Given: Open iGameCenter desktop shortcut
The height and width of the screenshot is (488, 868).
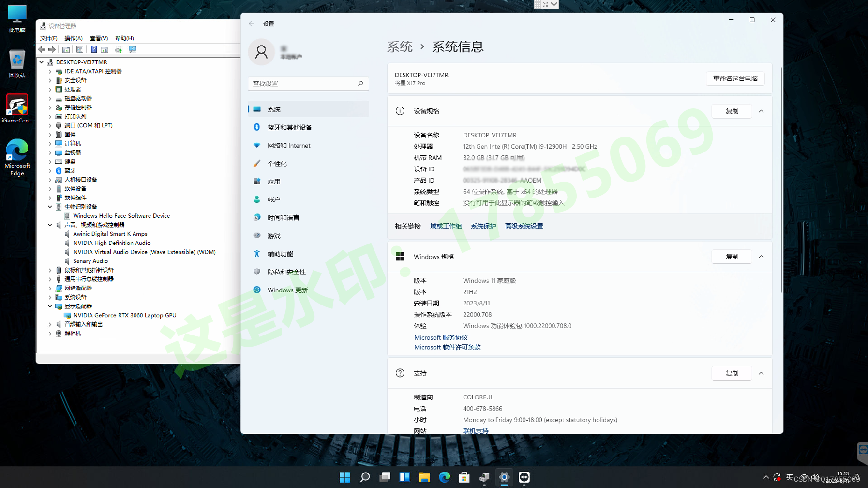Looking at the screenshot, I should tap(17, 109).
